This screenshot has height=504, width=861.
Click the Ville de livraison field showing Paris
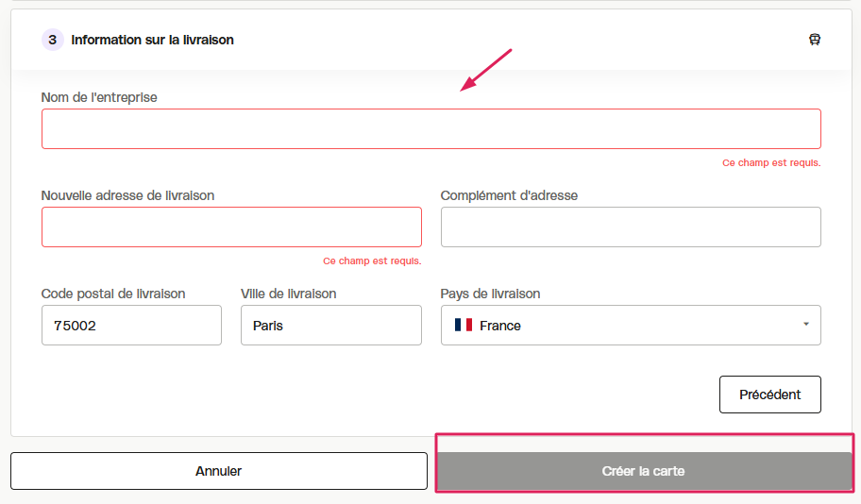pyautogui.click(x=331, y=325)
